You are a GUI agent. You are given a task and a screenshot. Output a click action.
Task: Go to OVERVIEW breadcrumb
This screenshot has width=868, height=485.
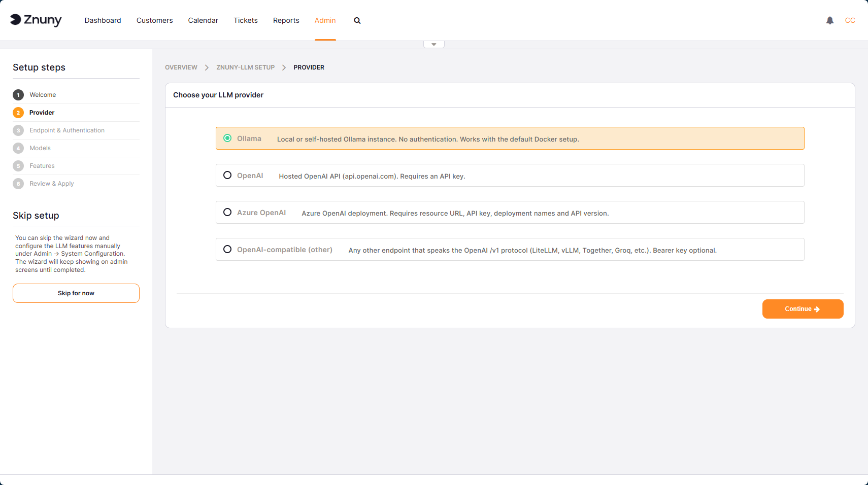181,67
